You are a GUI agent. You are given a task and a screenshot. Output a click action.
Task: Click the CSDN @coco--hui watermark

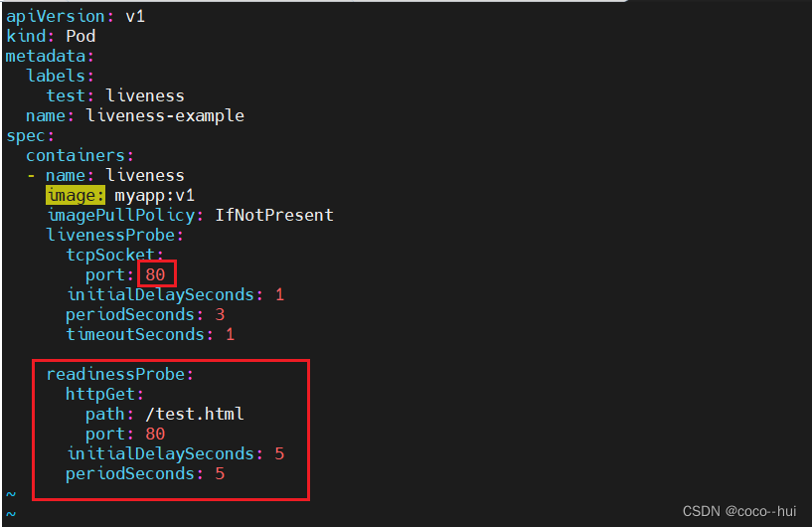coord(739,511)
